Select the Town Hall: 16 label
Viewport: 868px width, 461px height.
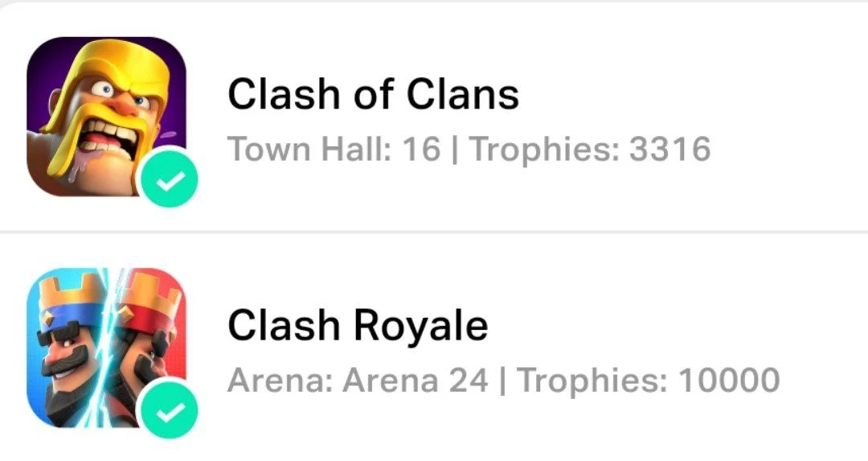click(x=334, y=149)
